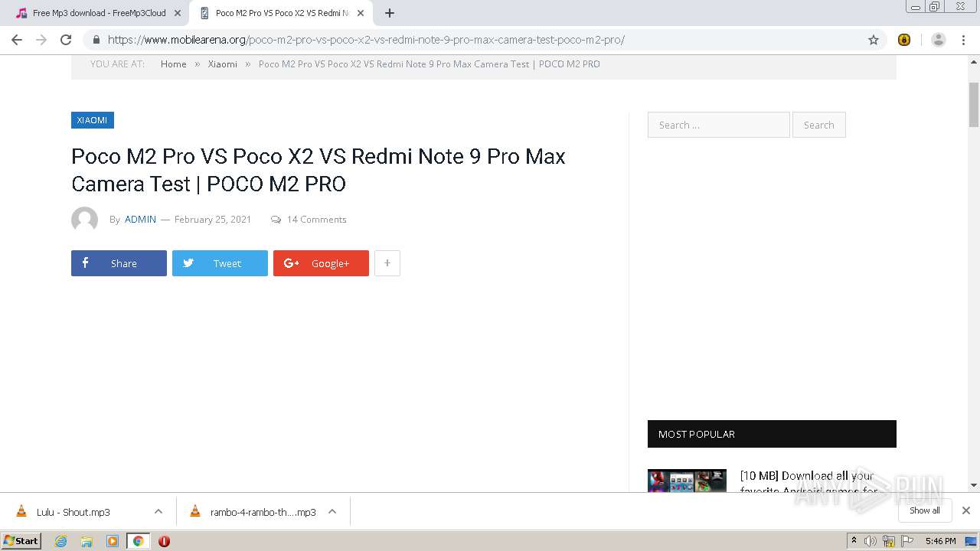Screen dimensions: 980x551
Task: Close the Poco M2 Pro tab
Action: 361,13
